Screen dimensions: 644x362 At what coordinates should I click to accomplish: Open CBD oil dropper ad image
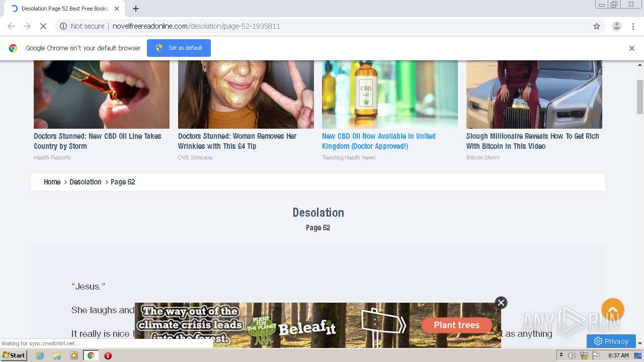102,95
